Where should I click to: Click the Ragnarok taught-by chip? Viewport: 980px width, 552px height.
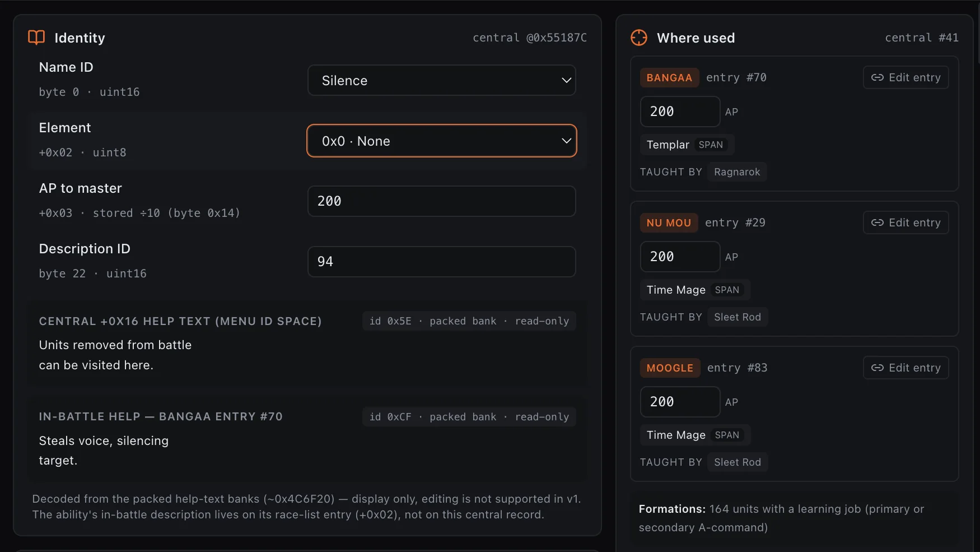point(737,172)
